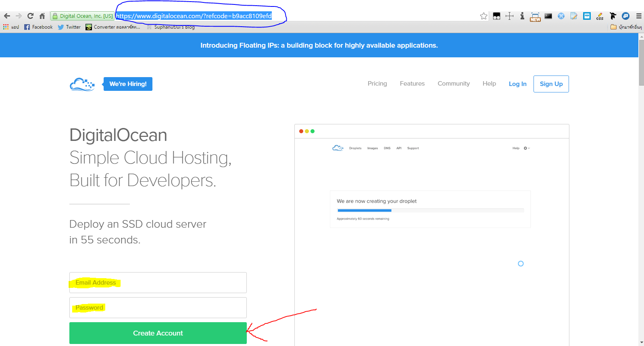
Task: Open the Facebook bookmark
Action: pos(38,27)
